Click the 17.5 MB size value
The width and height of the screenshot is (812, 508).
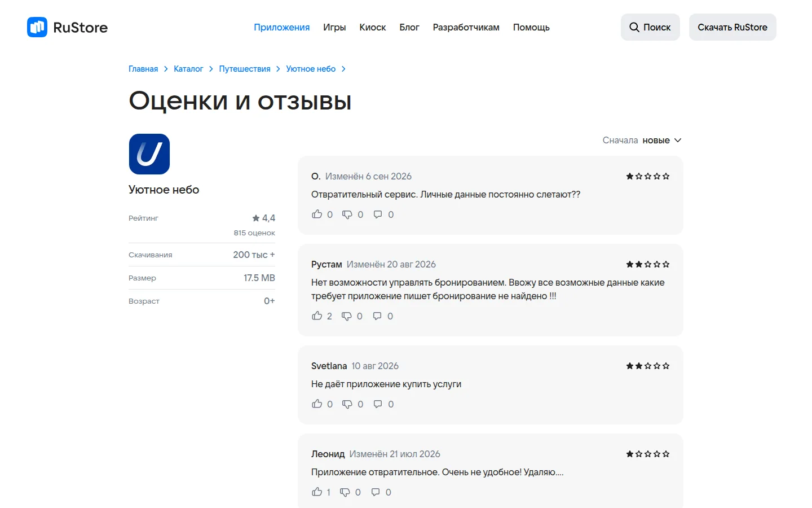pyautogui.click(x=259, y=278)
